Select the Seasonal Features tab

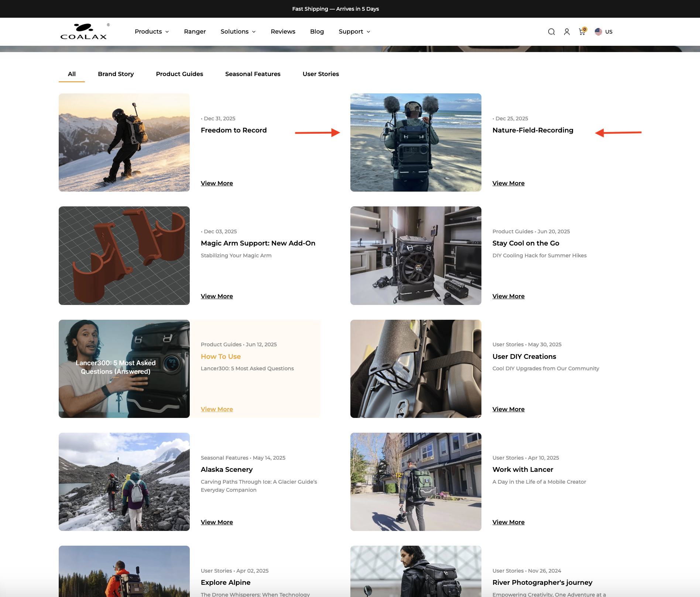tap(253, 74)
